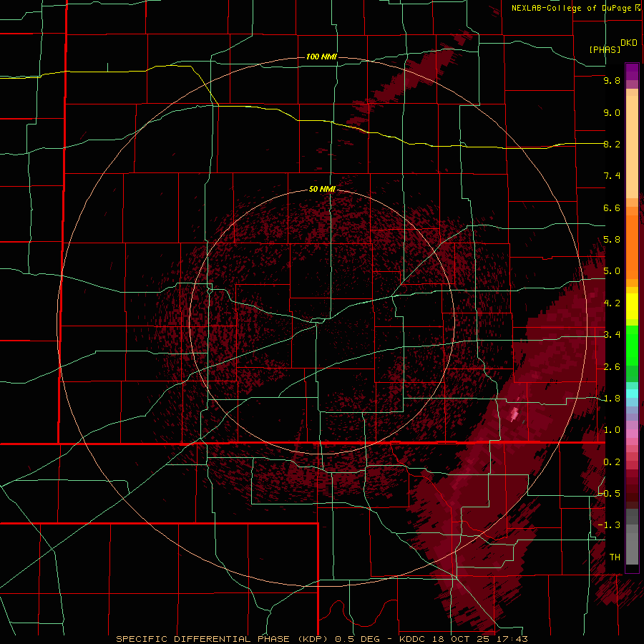Click the 100 NMI range ring label
Screen dimensions: 644x644
[x=321, y=57]
